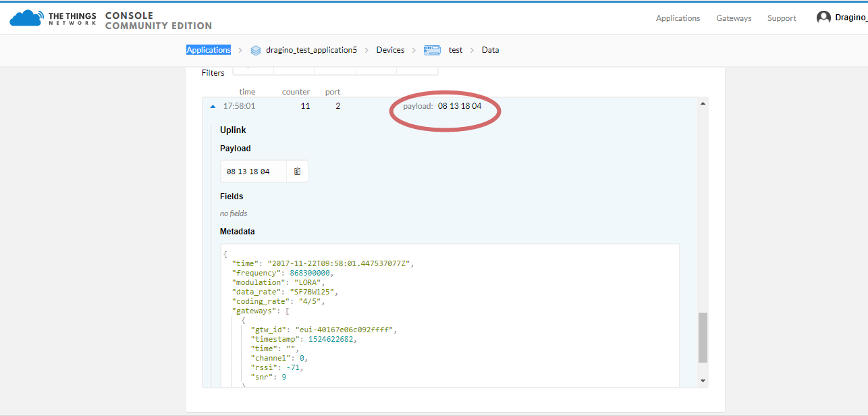
Task: Open the Gateways page
Action: [x=734, y=18]
